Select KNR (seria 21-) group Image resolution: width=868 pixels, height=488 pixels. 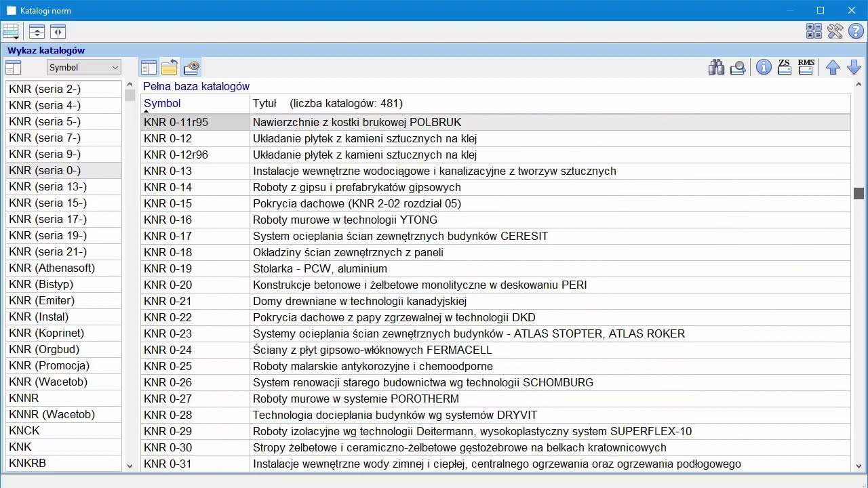click(64, 251)
